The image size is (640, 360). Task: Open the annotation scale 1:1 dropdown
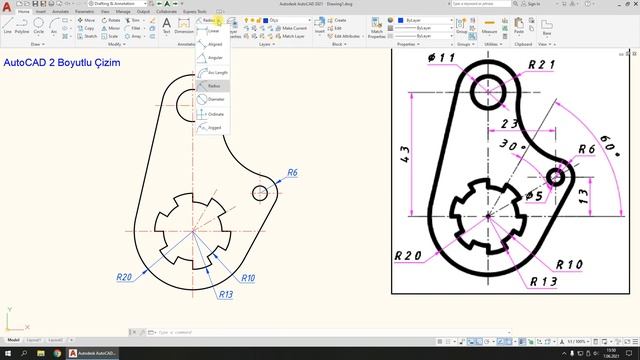click(x=578, y=341)
